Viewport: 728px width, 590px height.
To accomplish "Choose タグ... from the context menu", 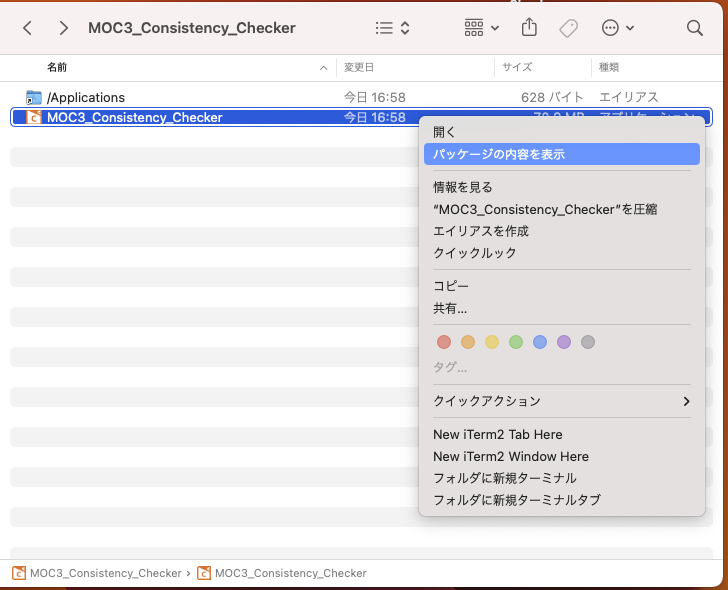I will (x=450, y=368).
